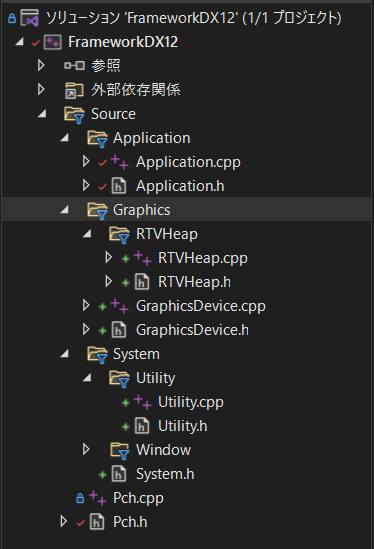Select the Graphics folder name
This screenshot has width=374, height=549.
[x=142, y=210]
